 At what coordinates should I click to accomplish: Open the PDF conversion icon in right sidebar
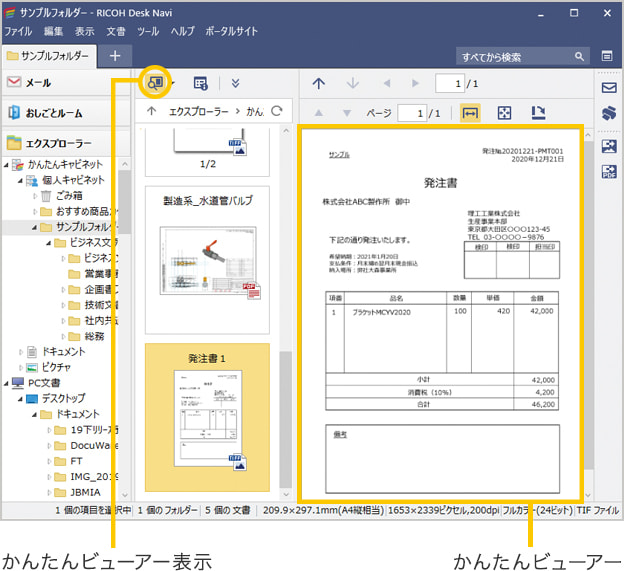(x=608, y=171)
